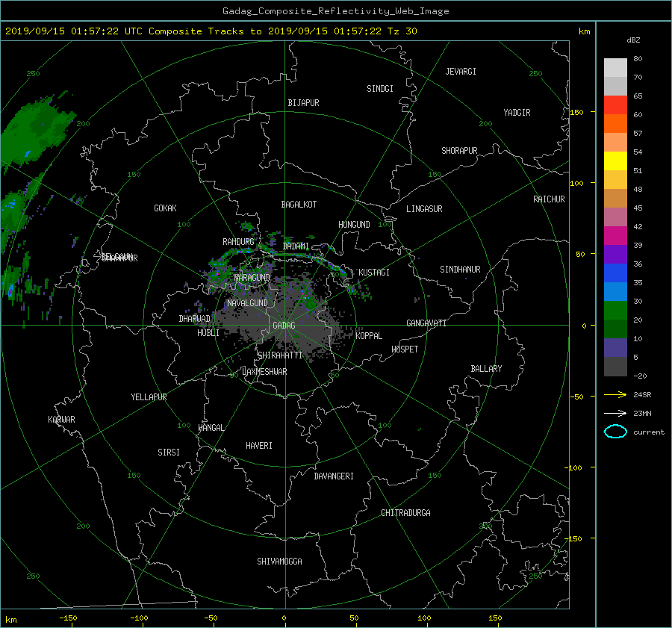Click the HOSPET city label
Image resolution: width=672 pixels, height=628 pixels.
[405, 349]
